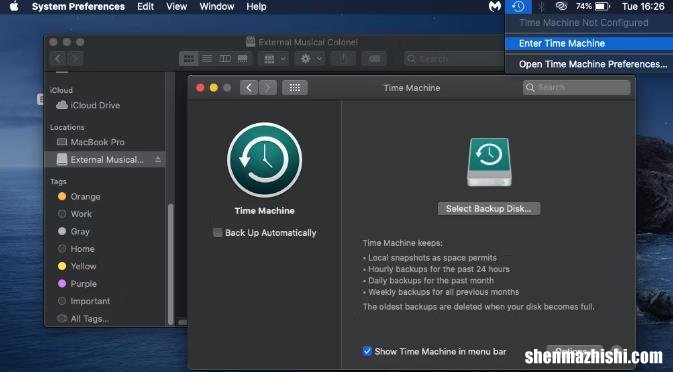Click Daily backups for the past month
The width and height of the screenshot is (673, 372).
pos(431,281)
